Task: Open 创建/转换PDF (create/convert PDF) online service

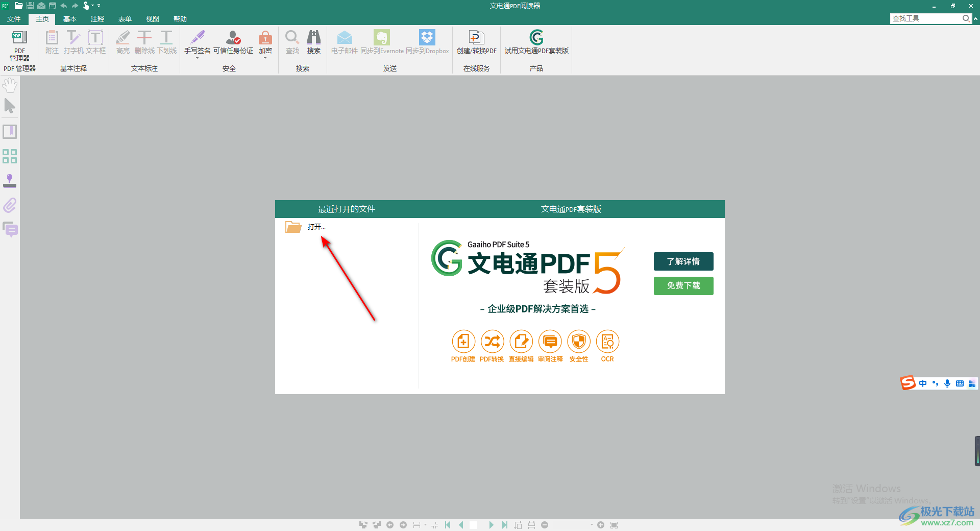Action: click(x=477, y=42)
